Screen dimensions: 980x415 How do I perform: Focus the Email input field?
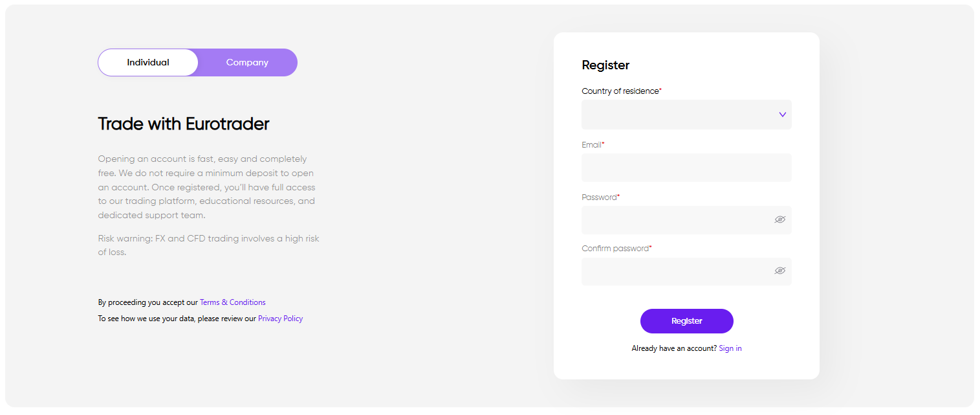tap(686, 168)
